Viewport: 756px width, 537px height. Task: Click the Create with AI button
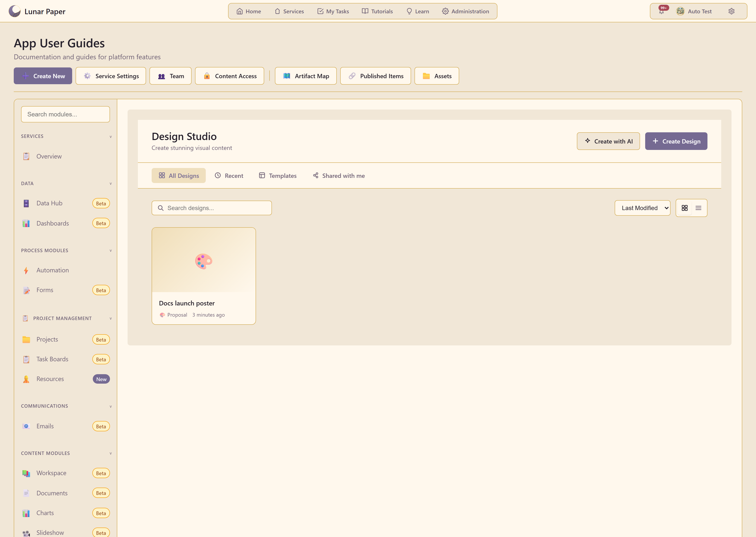point(608,141)
